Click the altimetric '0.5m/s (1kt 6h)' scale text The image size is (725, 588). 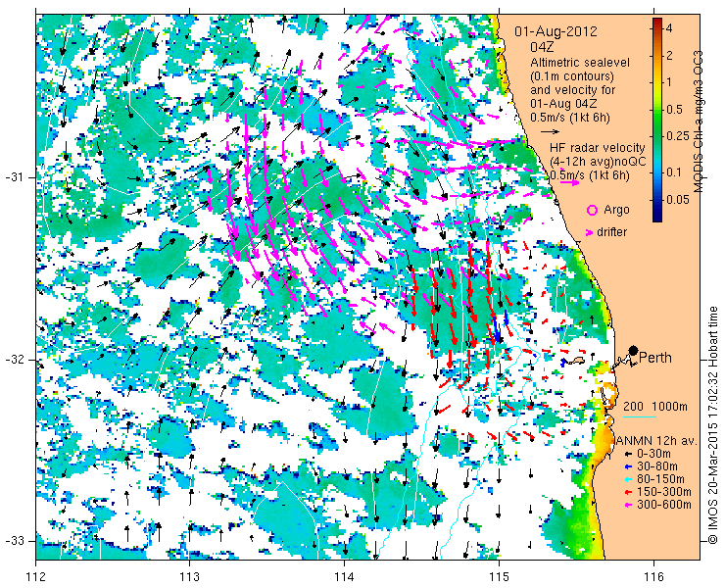click(570, 118)
